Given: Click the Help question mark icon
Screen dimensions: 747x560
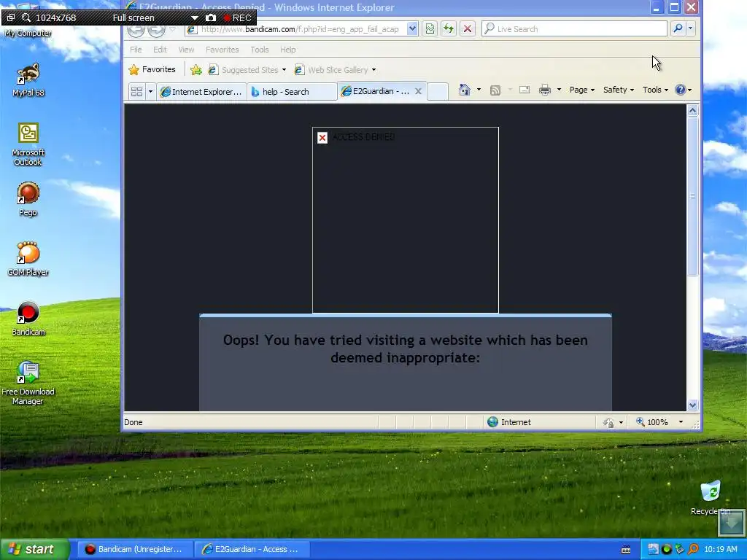Looking at the screenshot, I should point(681,90).
